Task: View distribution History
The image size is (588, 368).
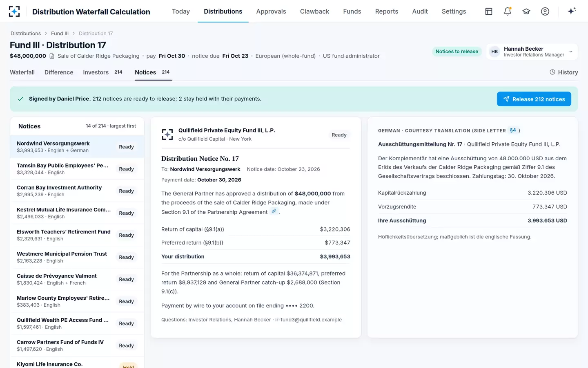Action: click(x=563, y=72)
